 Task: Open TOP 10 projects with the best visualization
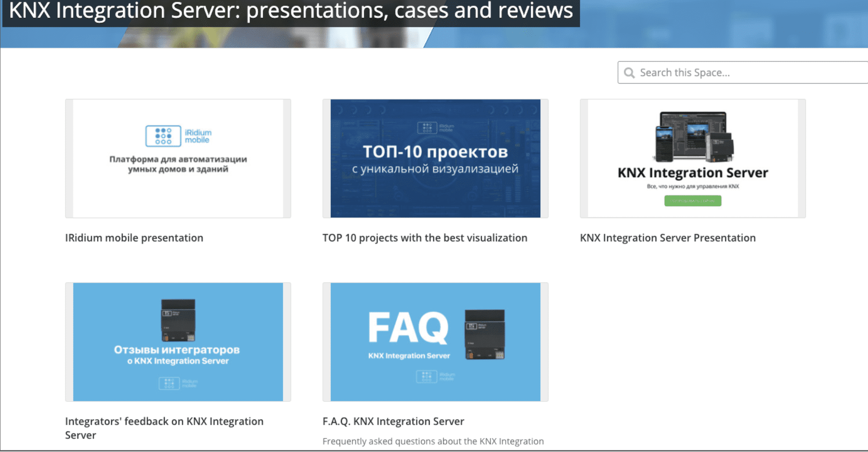click(x=425, y=238)
